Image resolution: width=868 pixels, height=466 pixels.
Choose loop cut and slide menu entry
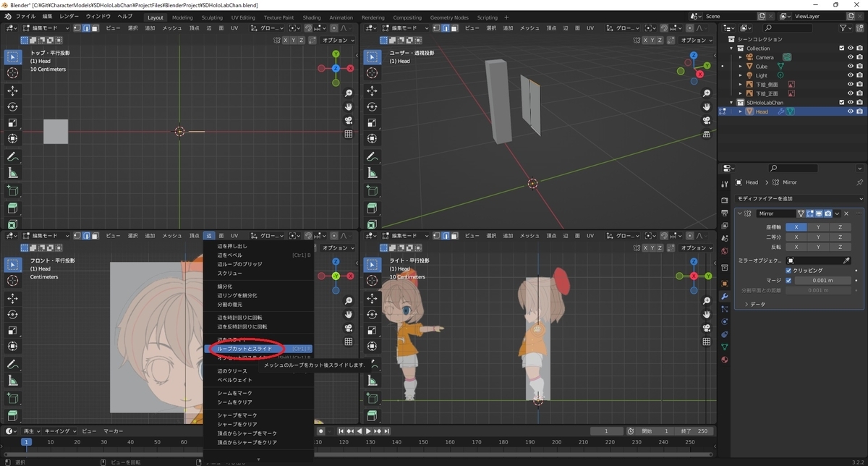[258, 349]
